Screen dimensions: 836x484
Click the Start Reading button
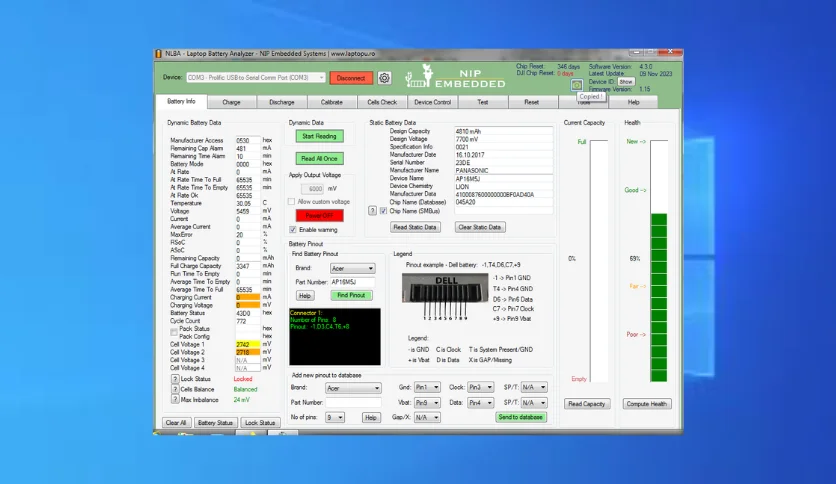pos(319,136)
